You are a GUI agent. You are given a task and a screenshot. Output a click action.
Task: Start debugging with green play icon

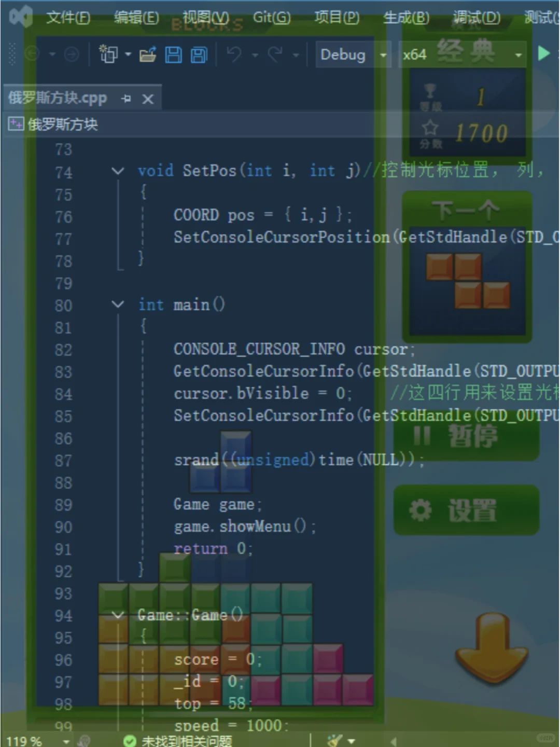543,53
